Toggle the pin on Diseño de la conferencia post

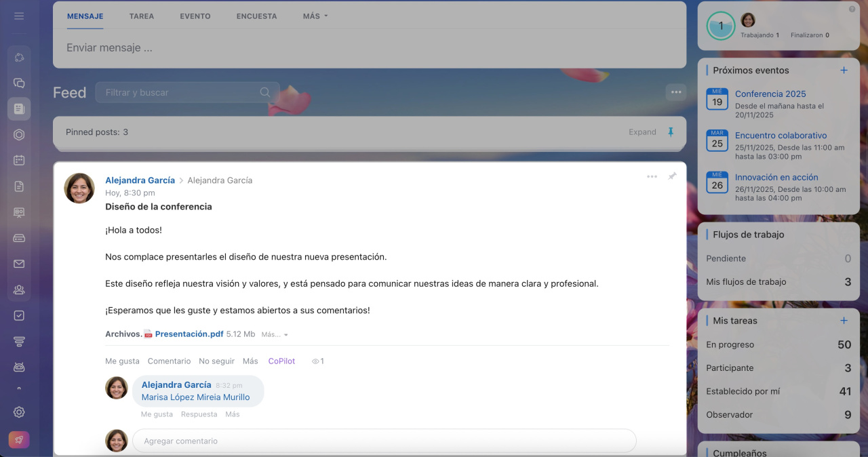672,176
